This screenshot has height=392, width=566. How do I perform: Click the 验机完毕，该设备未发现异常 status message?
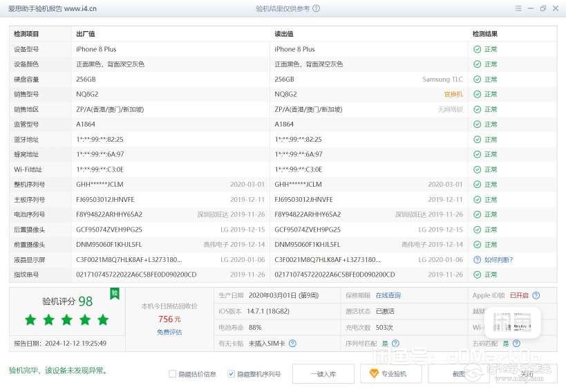58,371
